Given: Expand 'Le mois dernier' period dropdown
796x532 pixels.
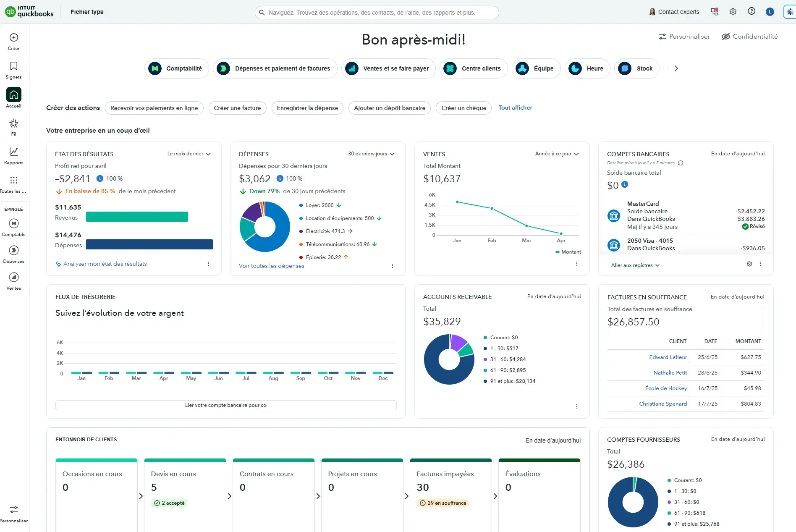Looking at the screenshot, I should click(189, 154).
